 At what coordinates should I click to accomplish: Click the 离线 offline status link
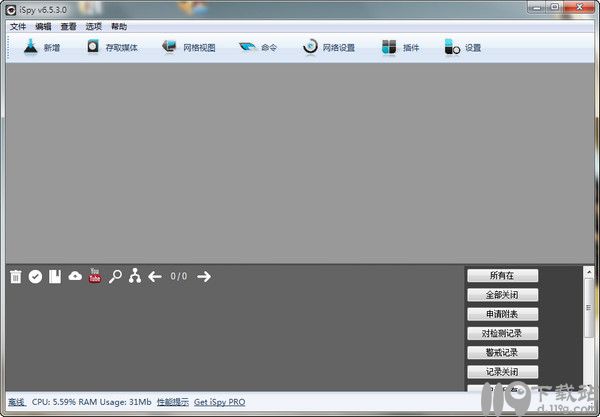[x=17, y=402]
